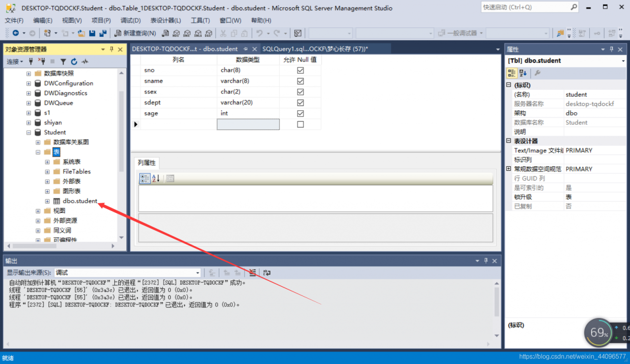Collapse the 表 folder node
The width and height of the screenshot is (630, 364).
point(38,152)
